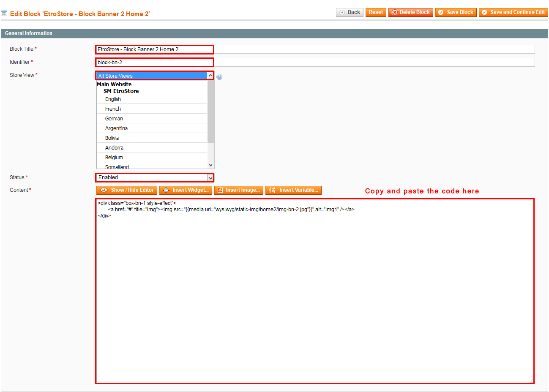Screen dimensions: 549x392
Task: Click the textarea resize handle corner
Action: pyautogui.click(x=532, y=381)
